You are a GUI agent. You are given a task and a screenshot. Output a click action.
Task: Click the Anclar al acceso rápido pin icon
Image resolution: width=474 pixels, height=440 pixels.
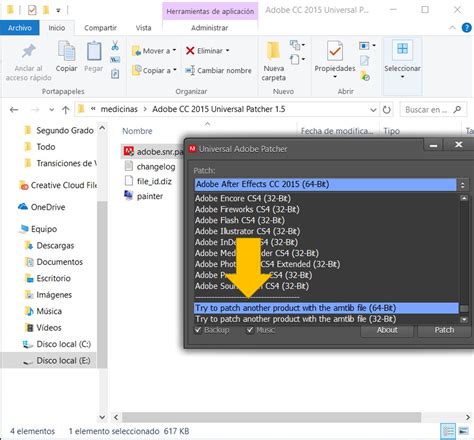pos(29,51)
